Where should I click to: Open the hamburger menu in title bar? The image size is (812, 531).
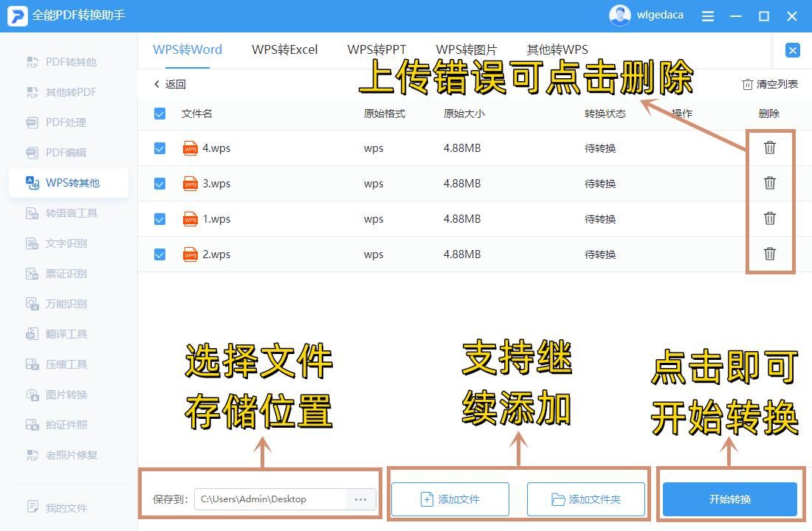(x=707, y=16)
